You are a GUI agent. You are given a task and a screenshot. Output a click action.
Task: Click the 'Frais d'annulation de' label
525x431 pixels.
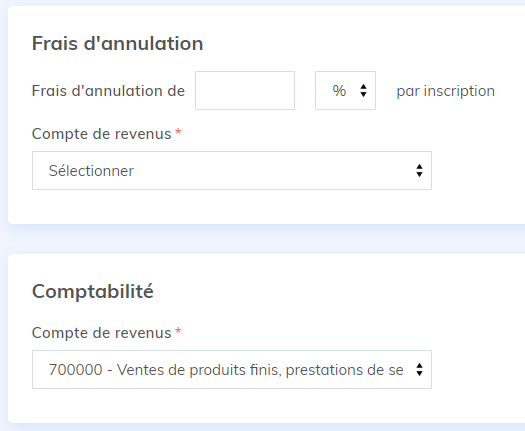[x=108, y=91]
